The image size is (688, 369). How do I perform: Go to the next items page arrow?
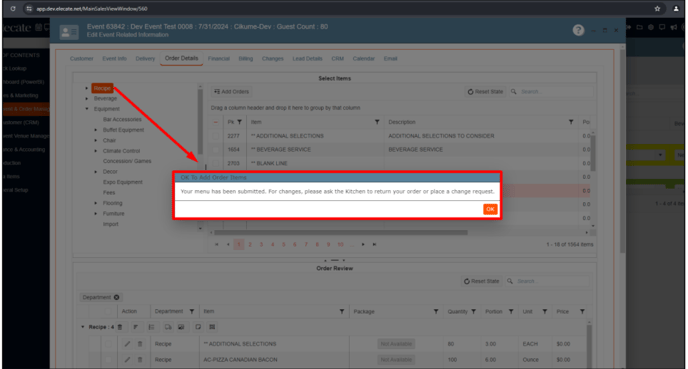[363, 244]
